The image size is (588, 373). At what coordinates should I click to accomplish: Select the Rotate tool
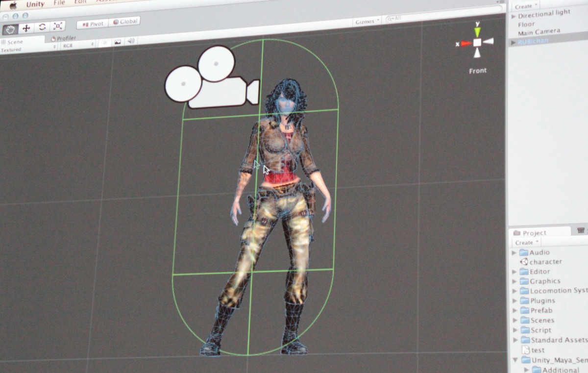click(42, 27)
